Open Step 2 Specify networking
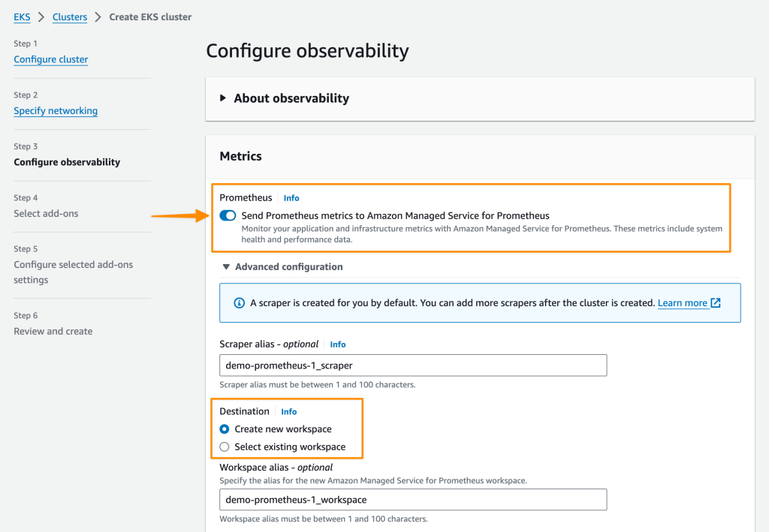 [56, 111]
